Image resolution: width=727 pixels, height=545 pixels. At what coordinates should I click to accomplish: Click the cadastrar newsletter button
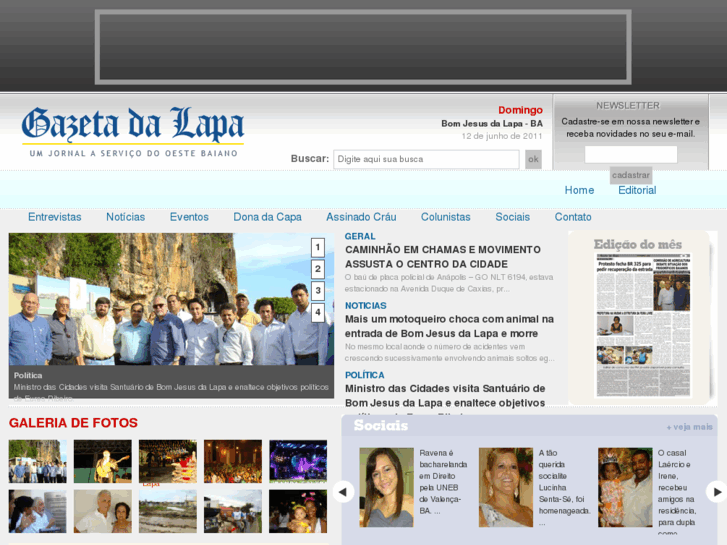coord(631,175)
